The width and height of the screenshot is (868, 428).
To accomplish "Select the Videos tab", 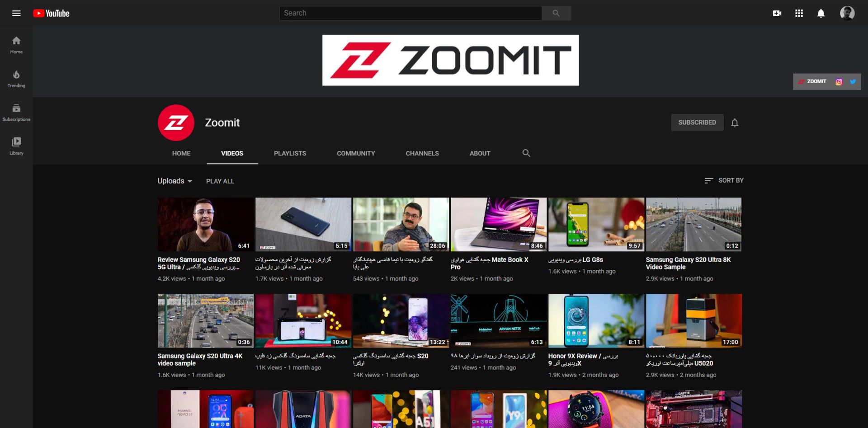I will (232, 153).
